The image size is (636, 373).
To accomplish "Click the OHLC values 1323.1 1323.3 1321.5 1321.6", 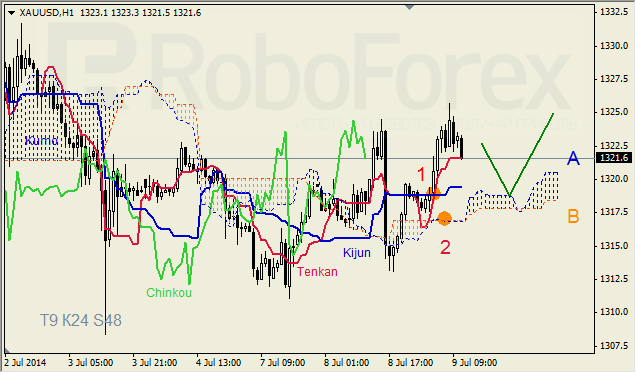I will pos(140,13).
